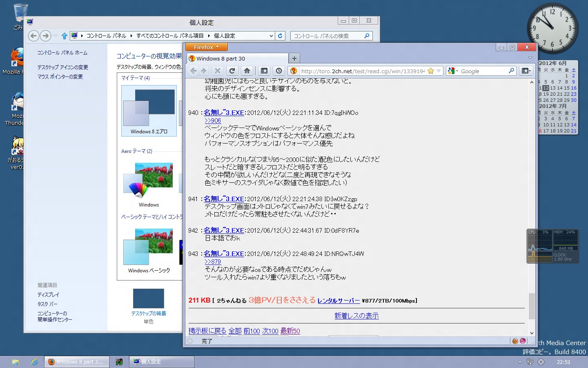The height and width of the screenshot is (368, 588).
Task: Click the bookmarks star toolbar button beside history
Action: tap(264, 71)
